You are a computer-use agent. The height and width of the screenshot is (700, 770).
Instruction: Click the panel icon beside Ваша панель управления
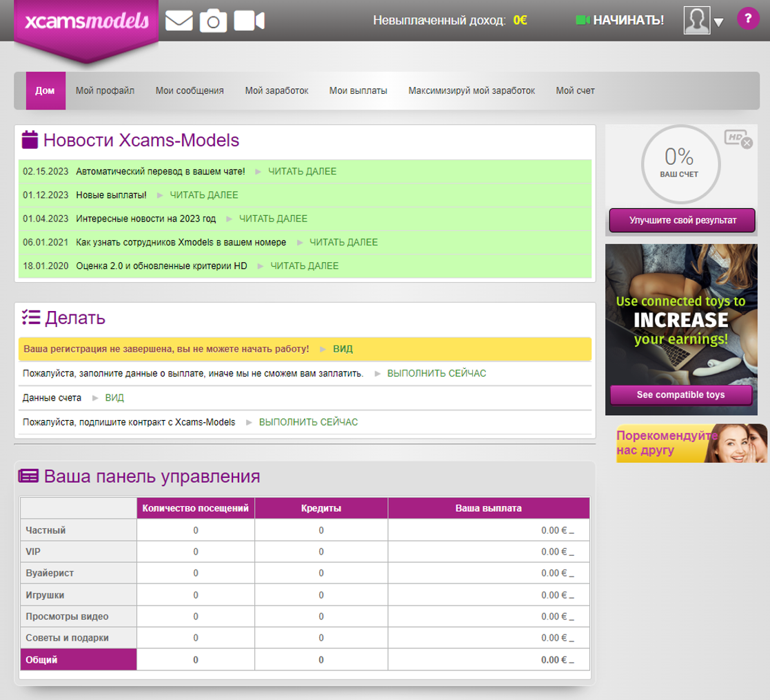28,475
